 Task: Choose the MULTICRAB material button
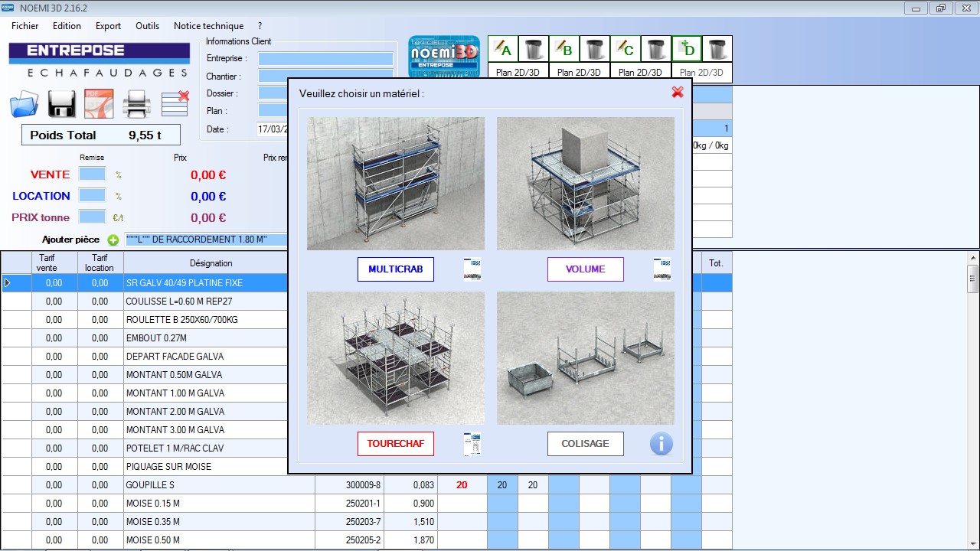396,269
